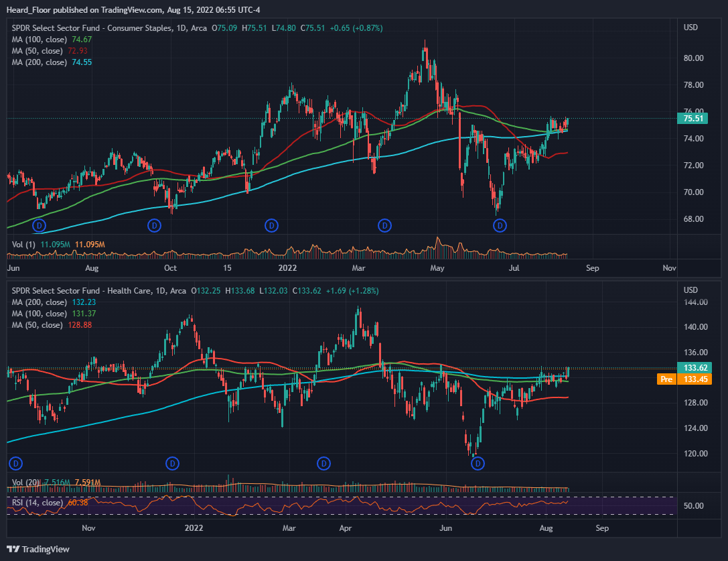This screenshot has height=561, width=728.
Task: Click the 80.00 price axis label
Action: pos(694,58)
